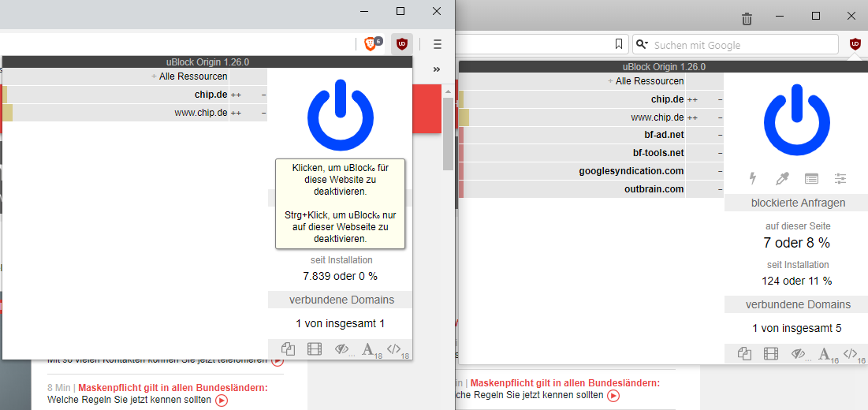Click 'verbundene Domains' header in right popup
The height and width of the screenshot is (410, 868).
click(x=798, y=304)
